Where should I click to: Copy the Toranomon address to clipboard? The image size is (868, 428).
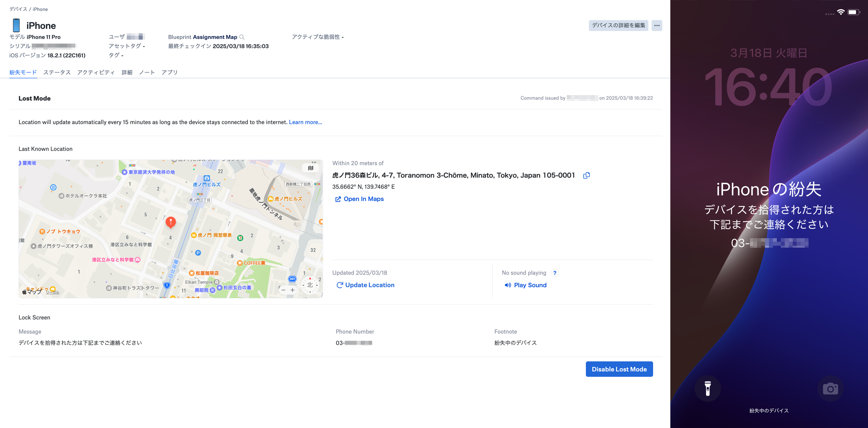tap(586, 176)
